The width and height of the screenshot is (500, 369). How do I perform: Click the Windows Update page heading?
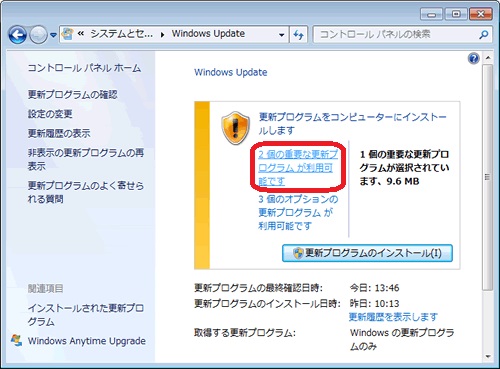(231, 72)
